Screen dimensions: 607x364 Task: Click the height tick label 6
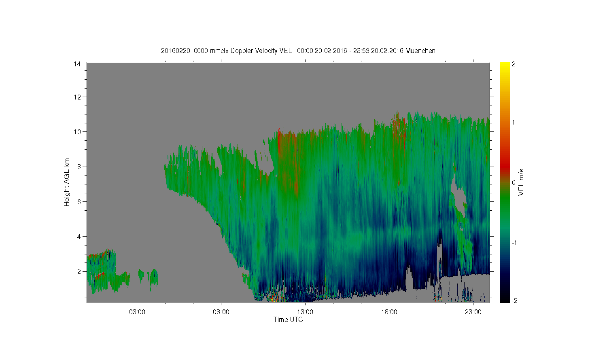click(x=79, y=201)
